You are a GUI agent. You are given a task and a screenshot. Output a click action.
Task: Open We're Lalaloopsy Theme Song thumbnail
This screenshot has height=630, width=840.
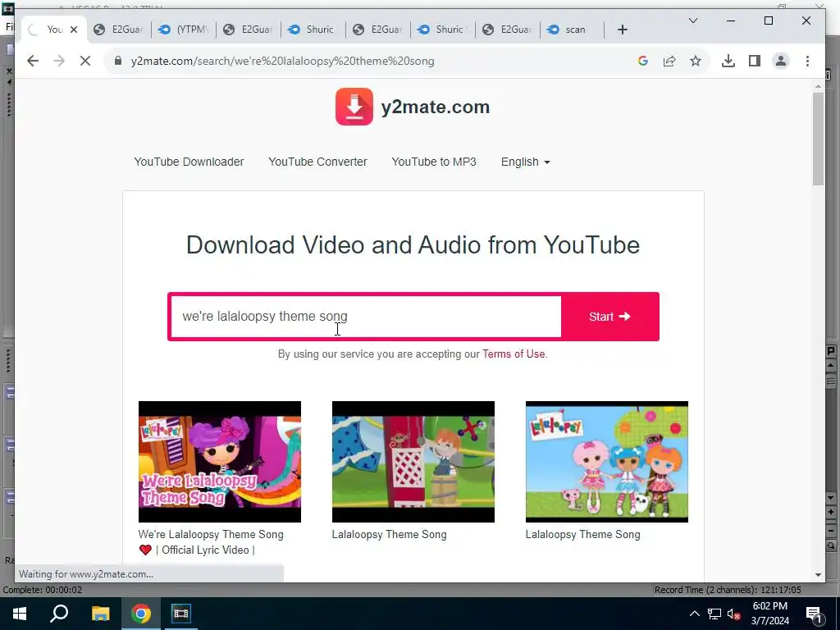(220, 462)
